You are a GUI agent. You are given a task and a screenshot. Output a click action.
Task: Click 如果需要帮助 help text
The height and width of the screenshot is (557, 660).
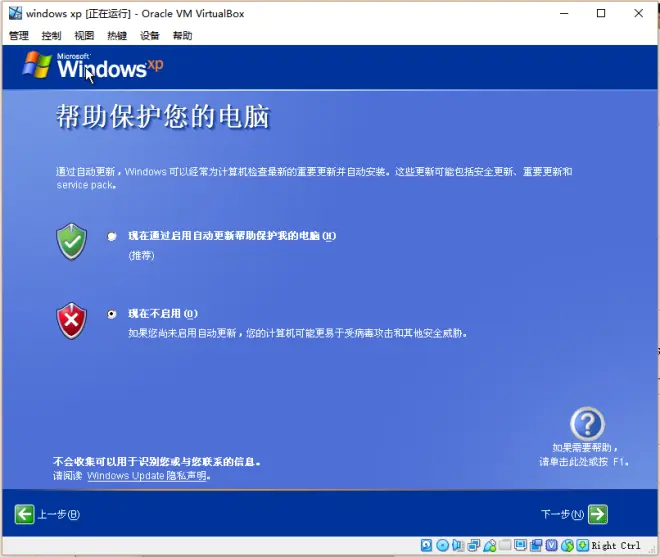pos(585,448)
